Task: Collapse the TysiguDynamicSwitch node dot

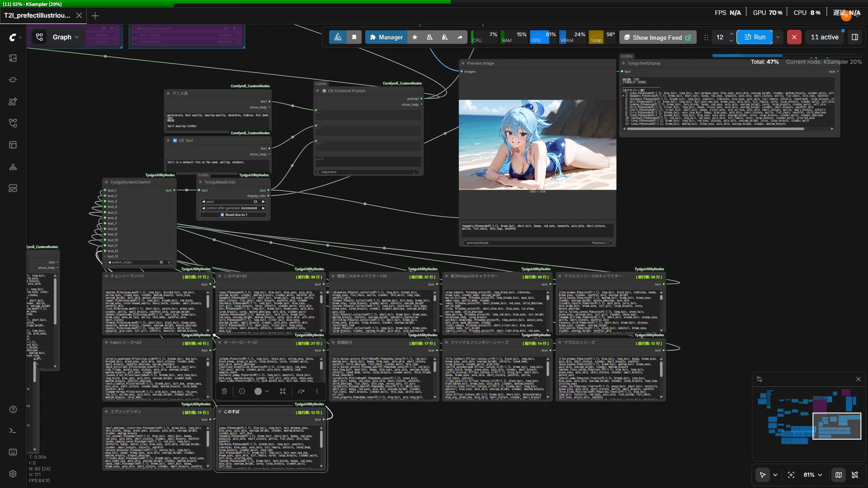Action: coord(106,182)
